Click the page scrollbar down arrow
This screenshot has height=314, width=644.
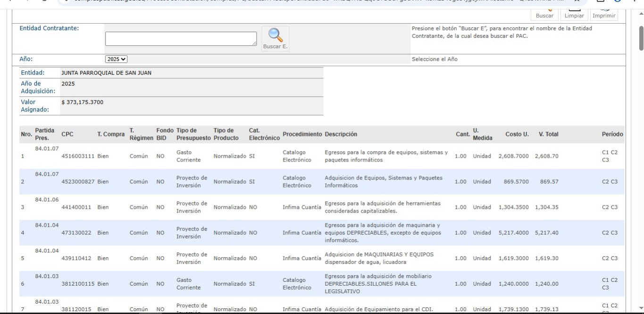640,309
